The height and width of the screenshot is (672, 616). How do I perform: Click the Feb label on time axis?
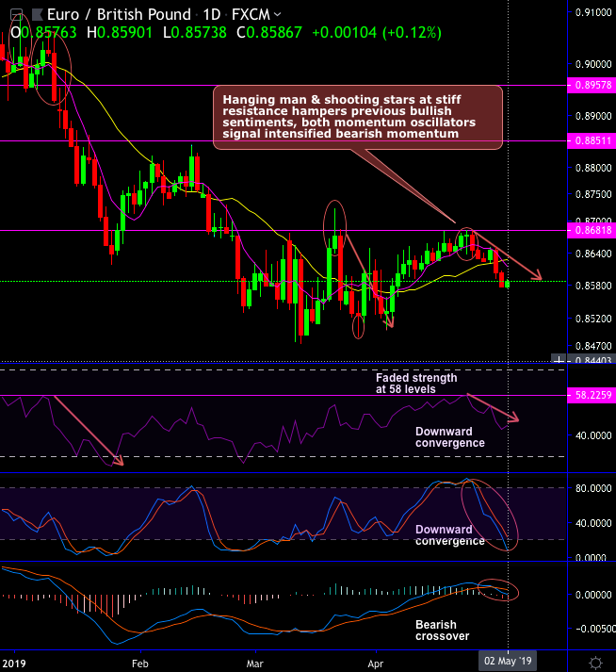point(140,664)
